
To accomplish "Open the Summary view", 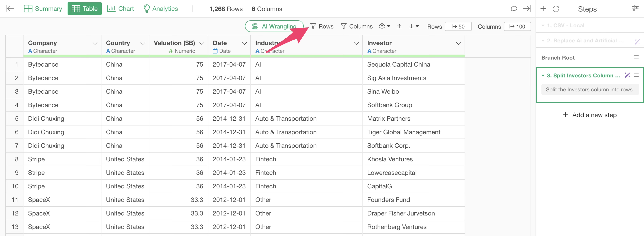I will (43, 9).
